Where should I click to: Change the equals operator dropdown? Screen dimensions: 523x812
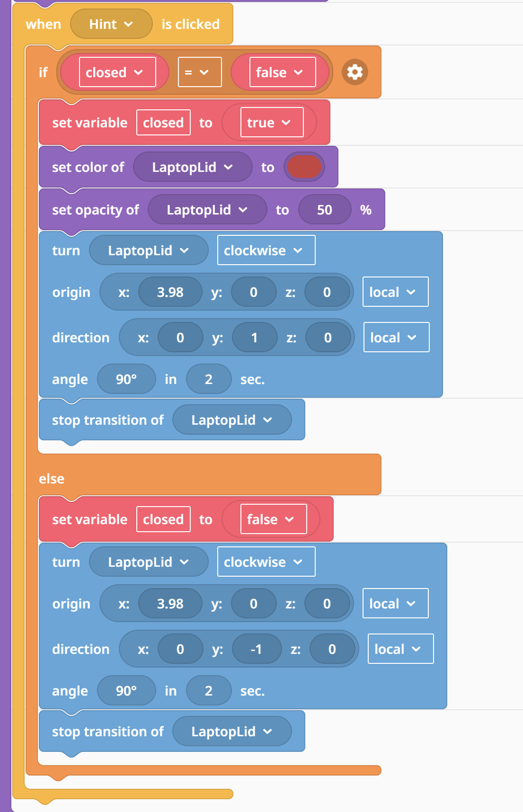click(200, 72)
